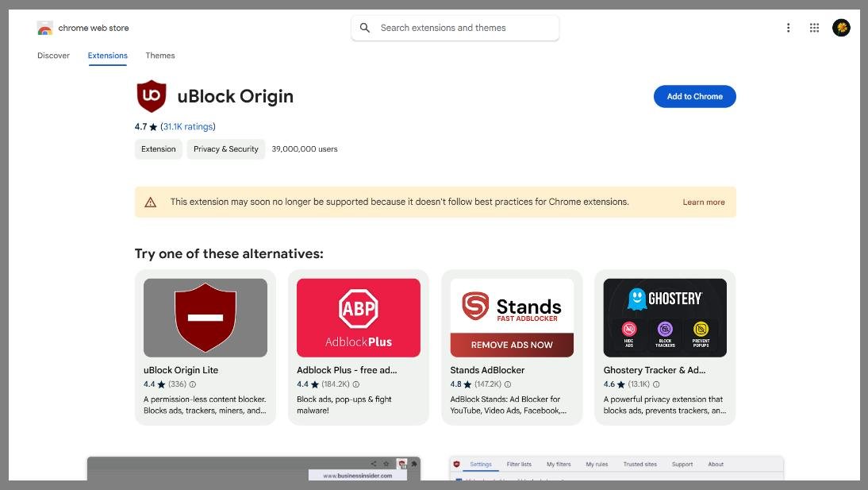This screenshot has height=490, width=868.
Task: Open the Adblock Plus ABP thumbnail
Action: click(x=359, y=318)
